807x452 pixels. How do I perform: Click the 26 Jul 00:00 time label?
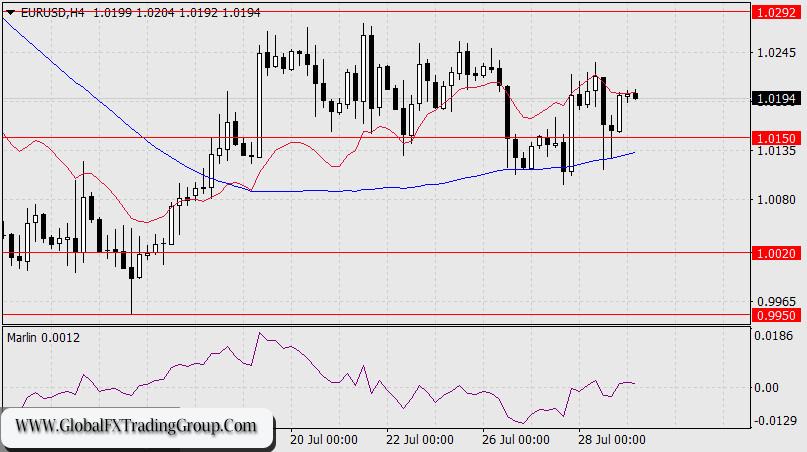click(x=516, y=440)
